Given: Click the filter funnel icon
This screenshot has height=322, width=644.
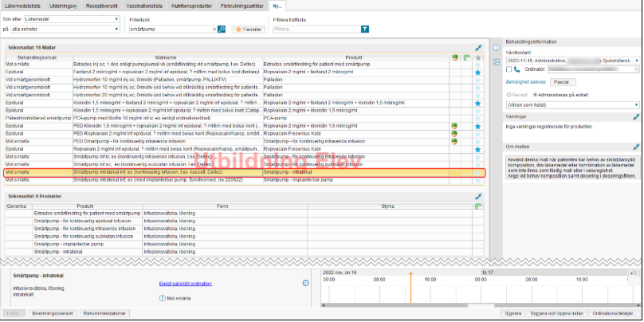Looking at the screenshot, I should point(365,29).
